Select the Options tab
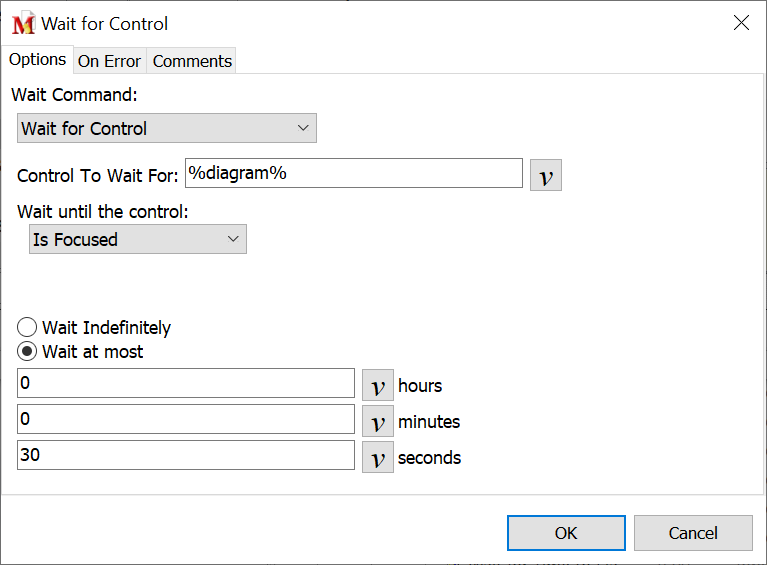 (37, 60)
